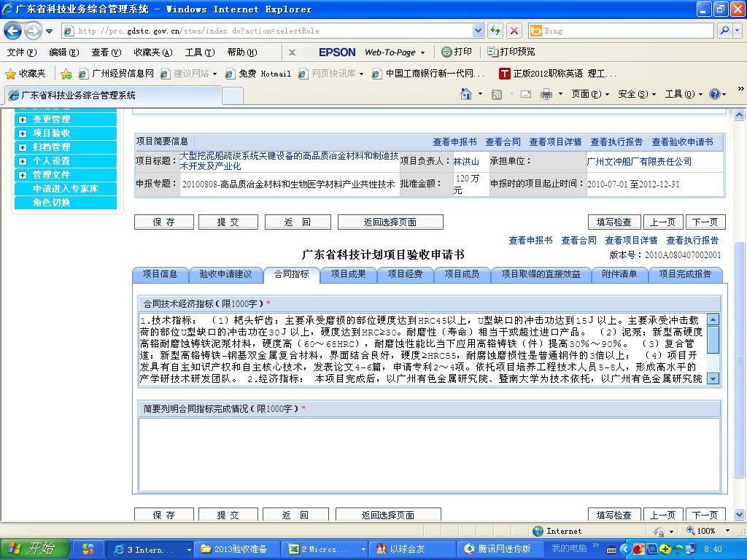Expand the 管理文件 sidebar node
This screenshot has height=560, width=747.
[23, 175]
